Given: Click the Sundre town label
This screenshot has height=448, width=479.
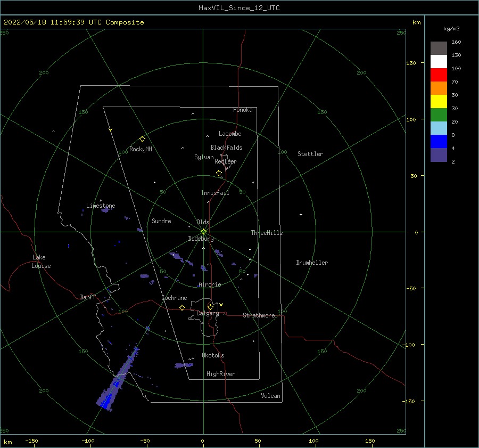Looking at the screenshot, I should tap(161, 221).
